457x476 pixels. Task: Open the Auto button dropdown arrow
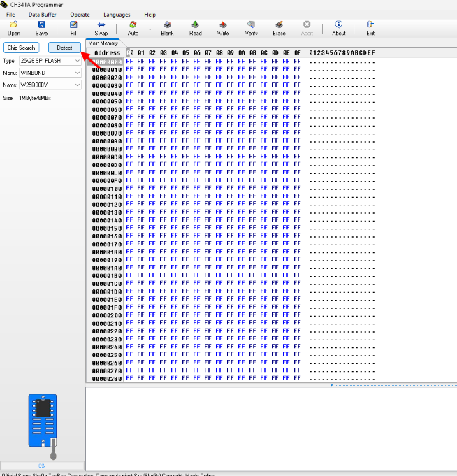pyautogui.click(x=150, y=29)
